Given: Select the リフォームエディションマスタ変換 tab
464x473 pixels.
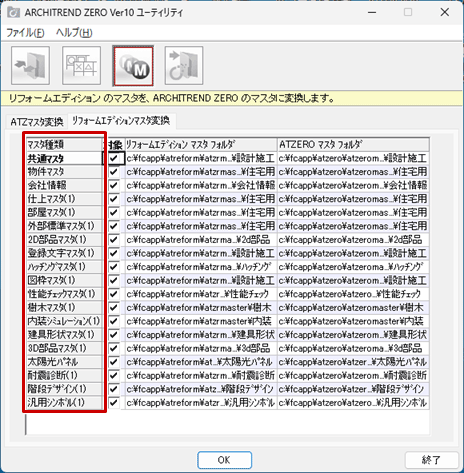Looking at the screenshot, I should coord(121,121).
